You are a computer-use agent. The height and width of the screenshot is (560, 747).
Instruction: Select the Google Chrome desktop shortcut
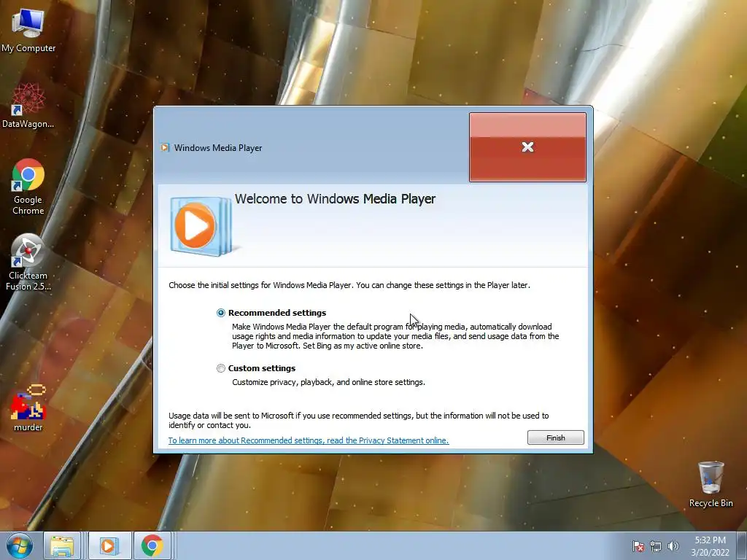coord(28,187)
